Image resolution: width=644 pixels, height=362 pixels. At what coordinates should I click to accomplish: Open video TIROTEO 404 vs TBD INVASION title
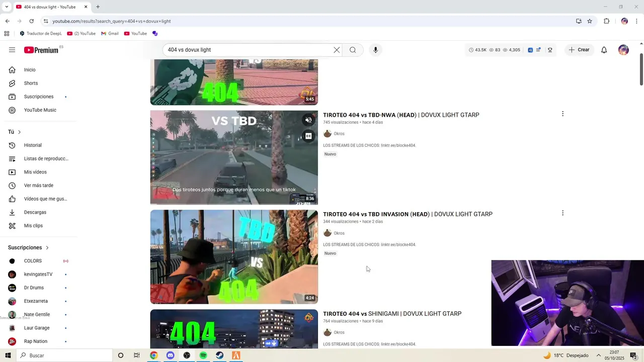[x=408, y=214]
